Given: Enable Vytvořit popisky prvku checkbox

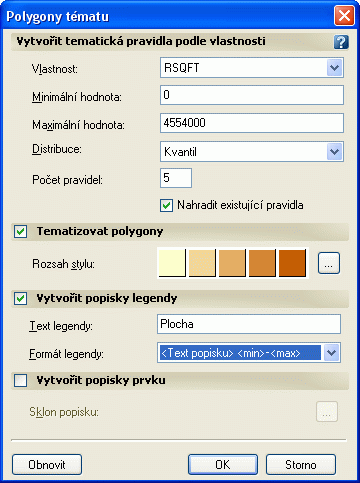Looking at the screenshot, I should point(21,380).
